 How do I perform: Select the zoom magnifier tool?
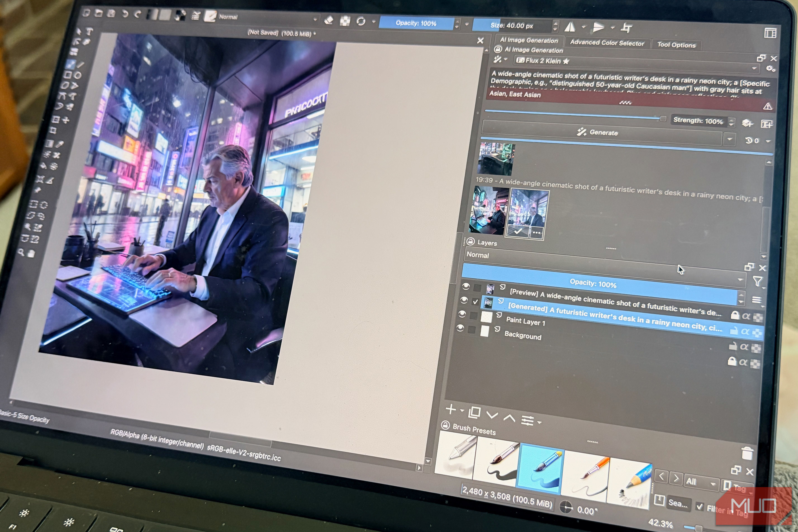(21, 252)
